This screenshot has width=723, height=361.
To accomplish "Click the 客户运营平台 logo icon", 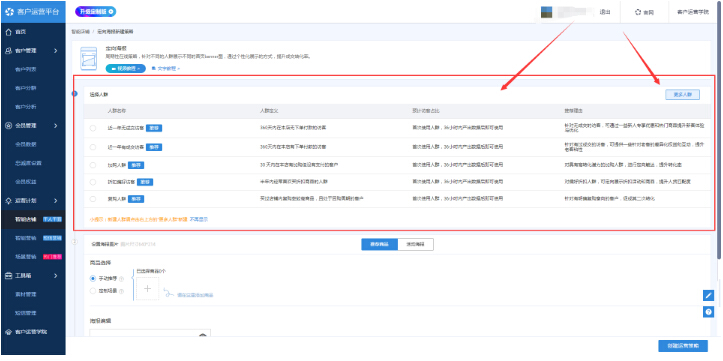I will 10,12.
